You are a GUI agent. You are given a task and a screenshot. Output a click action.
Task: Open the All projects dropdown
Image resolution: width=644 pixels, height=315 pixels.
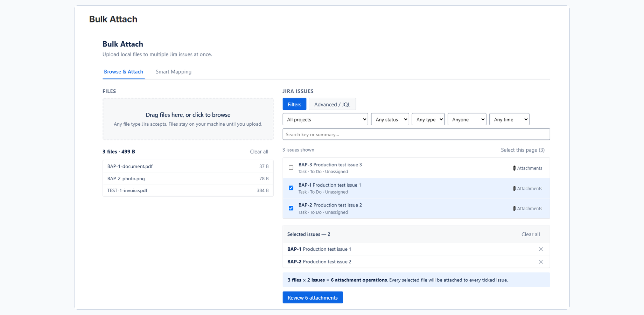click(x=325, y=119)
